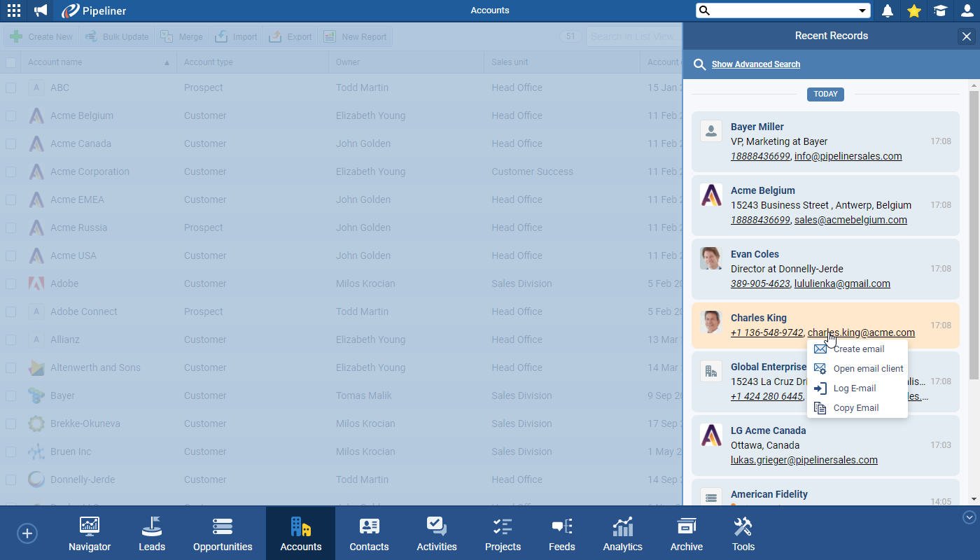The image size is (980, 560).
Task: Tick the checkbox for Acme Belgium row
Action: coord(11,115)
